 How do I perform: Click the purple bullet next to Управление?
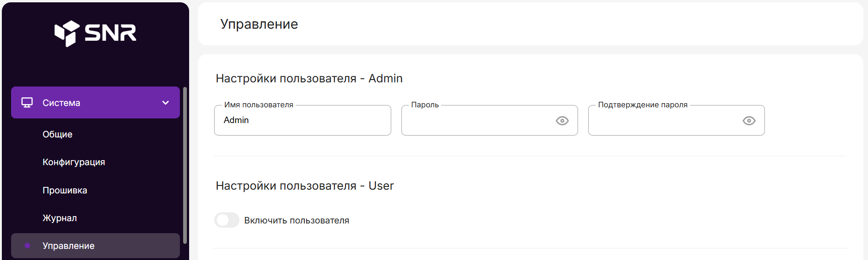pyautogui.click(x=28, y=246)
